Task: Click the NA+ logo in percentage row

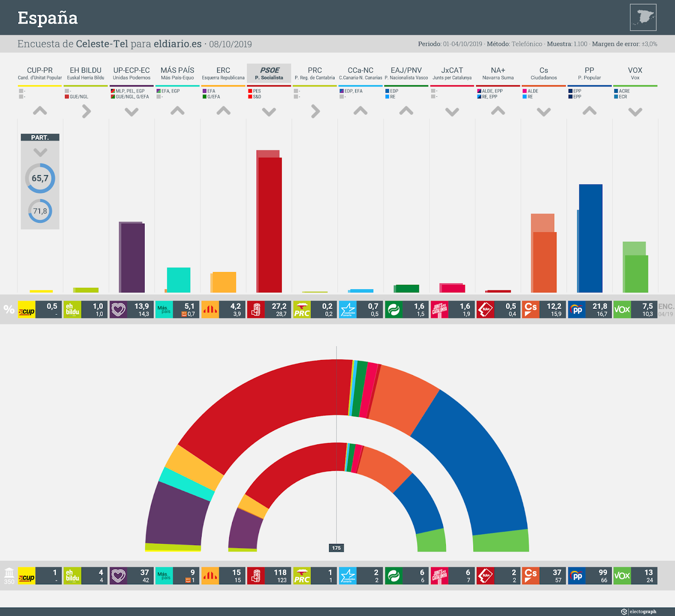Action: coord(485,310)
